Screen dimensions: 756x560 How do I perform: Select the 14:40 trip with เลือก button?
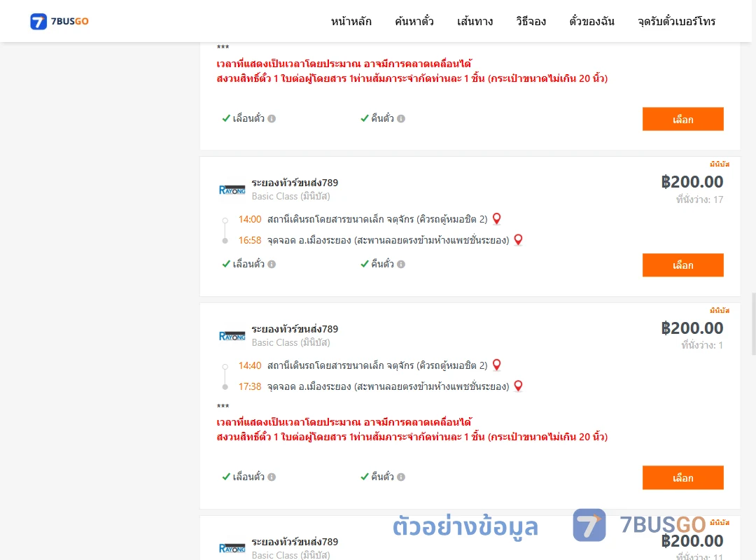[682, 477]
